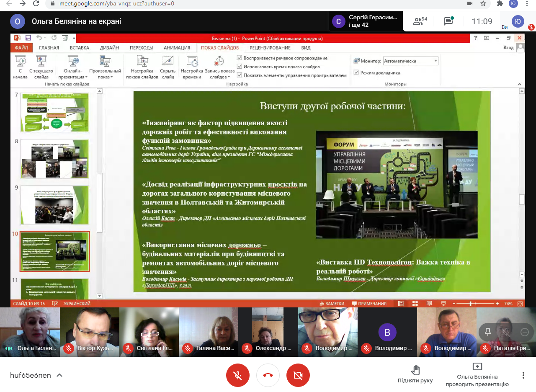Open the Монитор dropdown set to Автоматически
This screenshot has width=536, height=392.
tap(410, 61)
